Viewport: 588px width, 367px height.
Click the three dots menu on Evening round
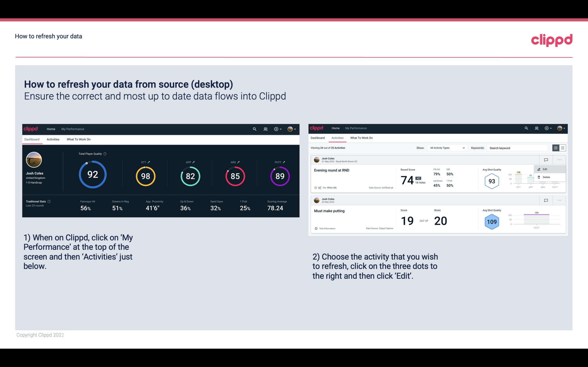click(559, 159)
